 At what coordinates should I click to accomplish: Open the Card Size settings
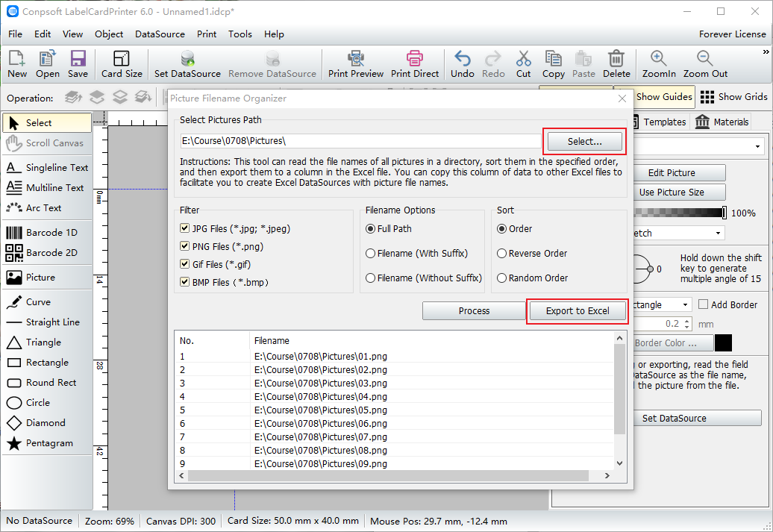[x=122, y=64]
